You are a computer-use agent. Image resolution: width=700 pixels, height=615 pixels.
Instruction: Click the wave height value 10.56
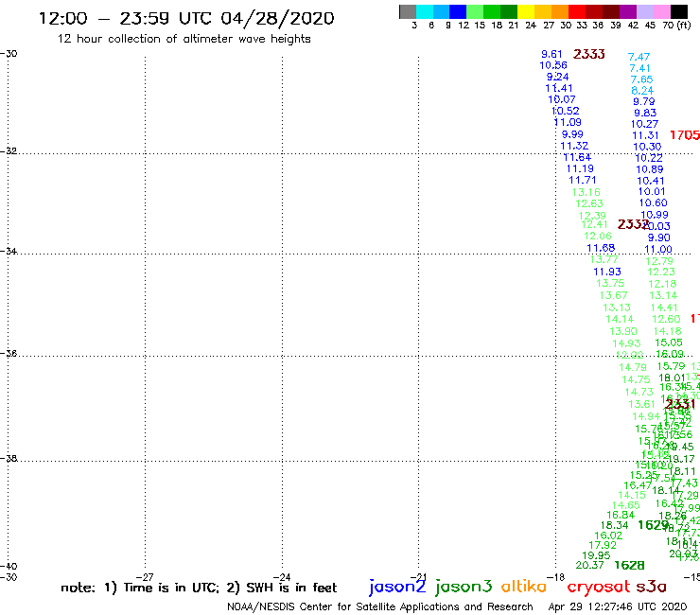coord(553,65)
